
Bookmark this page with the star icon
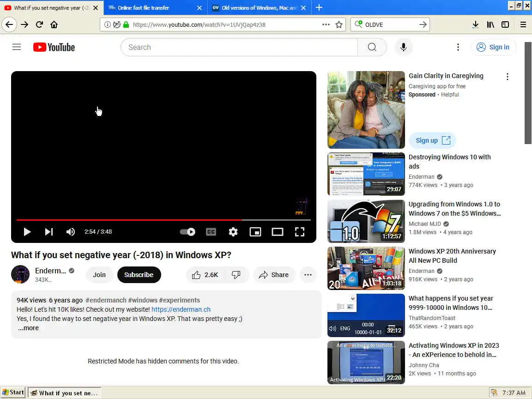point(339,24)
